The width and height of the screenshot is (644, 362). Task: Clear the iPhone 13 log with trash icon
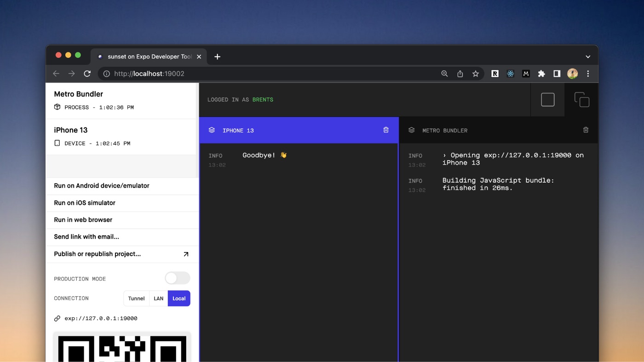point(386,130)
